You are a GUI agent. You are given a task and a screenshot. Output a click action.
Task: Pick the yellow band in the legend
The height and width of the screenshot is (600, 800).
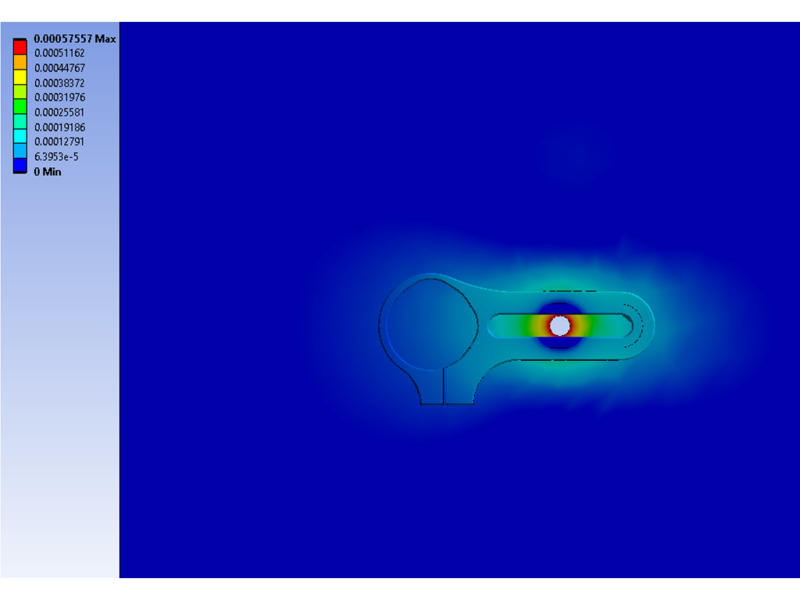coord(19,79)
